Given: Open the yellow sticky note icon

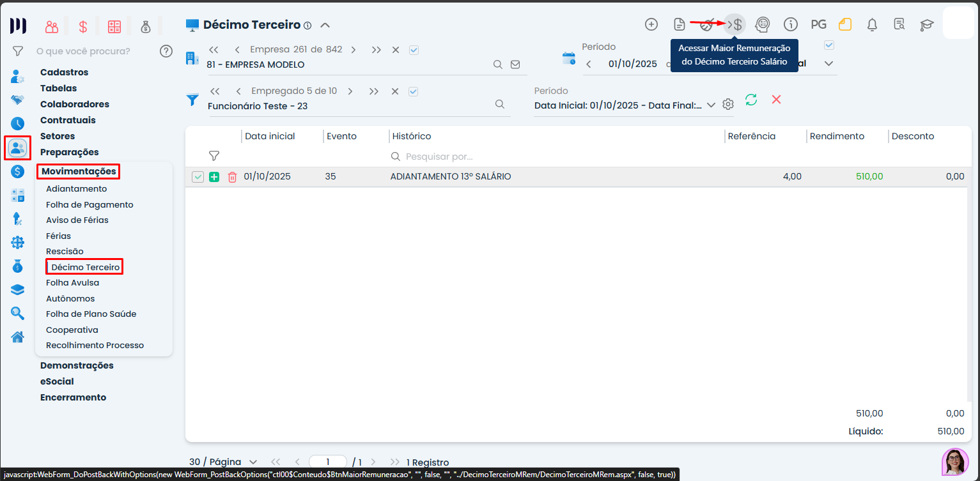Looking at the screenshot, I should 845,24.
